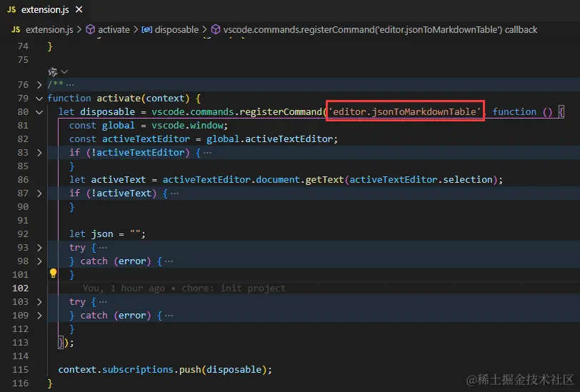Click the JS icon on the tab
This screenshot has height=392, width=580.
tap(11, 9)
